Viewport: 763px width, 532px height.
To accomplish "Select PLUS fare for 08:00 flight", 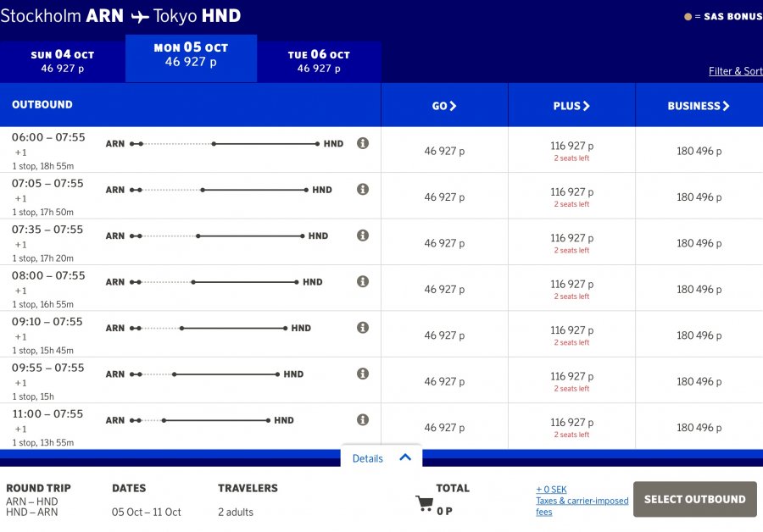I will point(571,289).
